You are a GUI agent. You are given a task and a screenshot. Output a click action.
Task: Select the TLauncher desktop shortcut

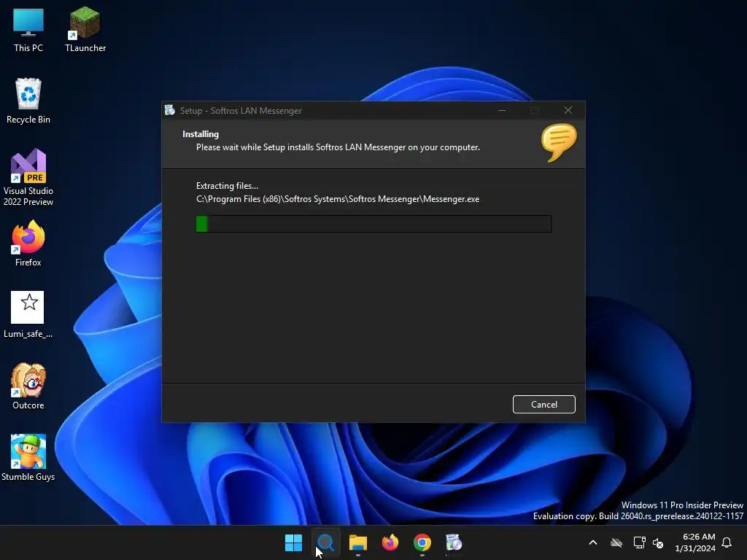pyautogui.click(x=85, y=30)
